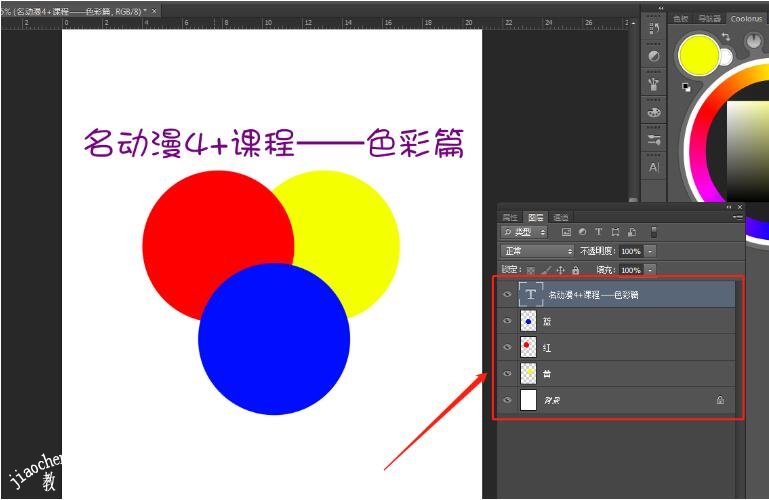Hide the text layer with eye icon

pos(507,295)
